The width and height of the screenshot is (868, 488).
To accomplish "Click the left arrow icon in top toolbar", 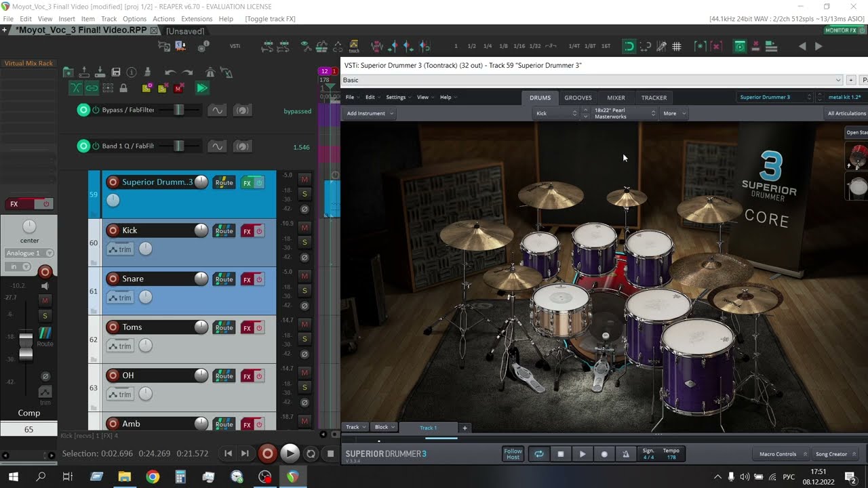I will click(x=803, y=46).
